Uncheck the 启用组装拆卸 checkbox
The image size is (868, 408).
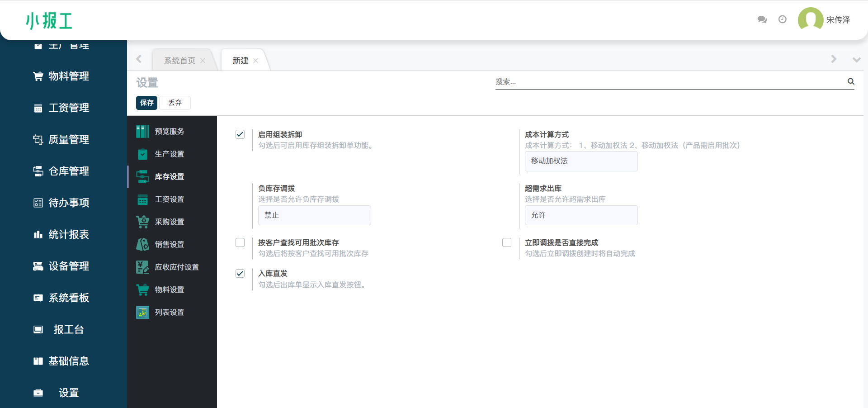pos(240,134)
